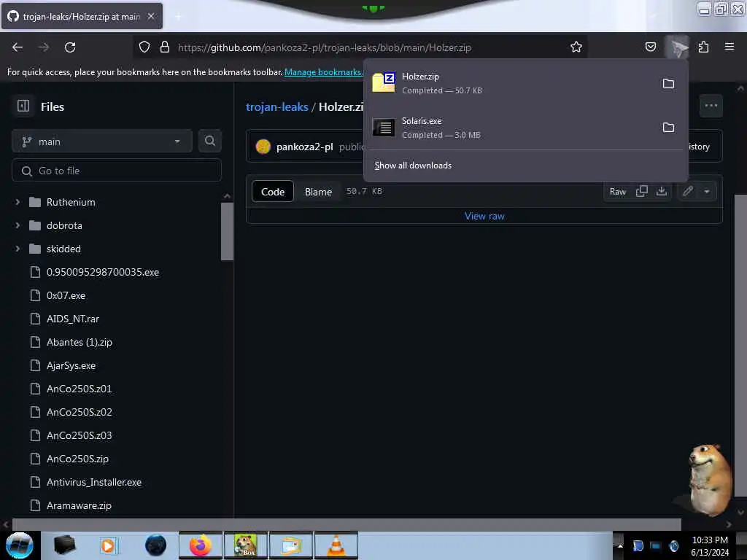Click the taskbar clock showing 10:33 PM
The image size is (747, 560).
tap(710, 545)
